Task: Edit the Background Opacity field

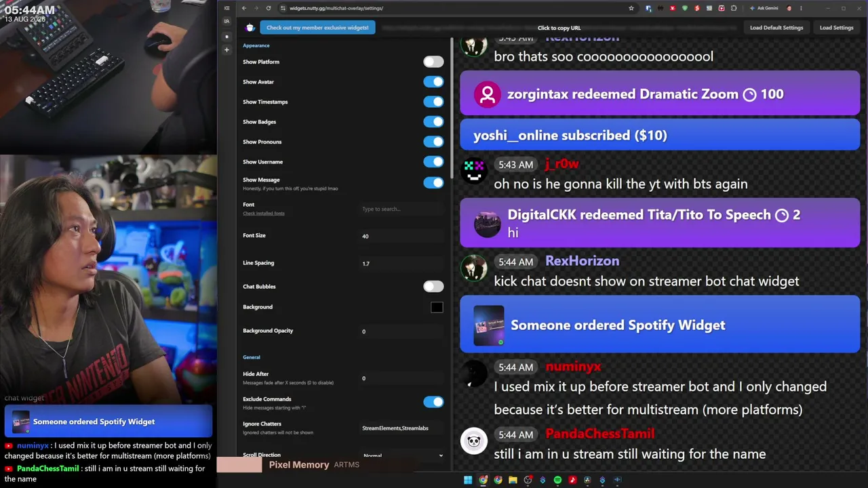Action: tap(403, 331)
